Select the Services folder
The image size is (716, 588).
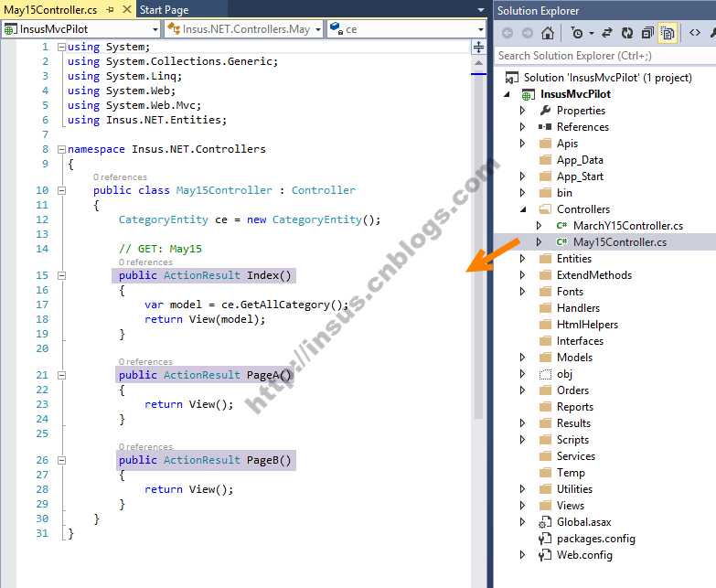tap(576, 456)
